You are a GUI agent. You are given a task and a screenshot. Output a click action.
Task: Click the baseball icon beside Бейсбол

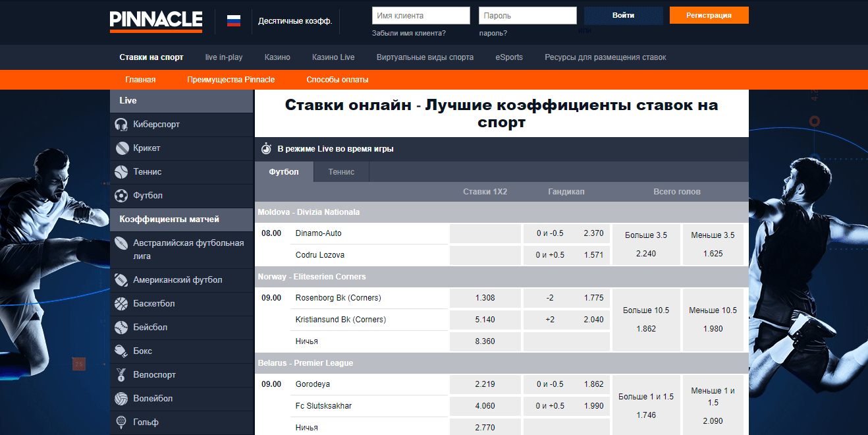[121, 328]
